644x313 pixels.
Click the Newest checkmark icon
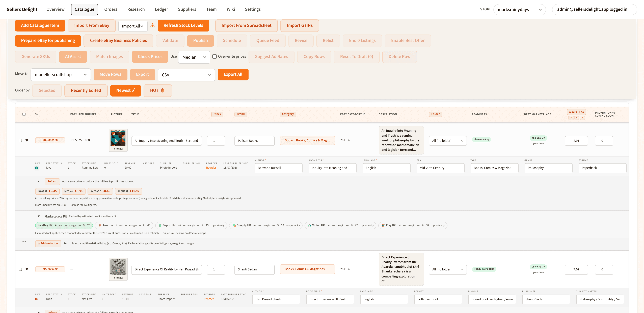click(x=133, y=90)
